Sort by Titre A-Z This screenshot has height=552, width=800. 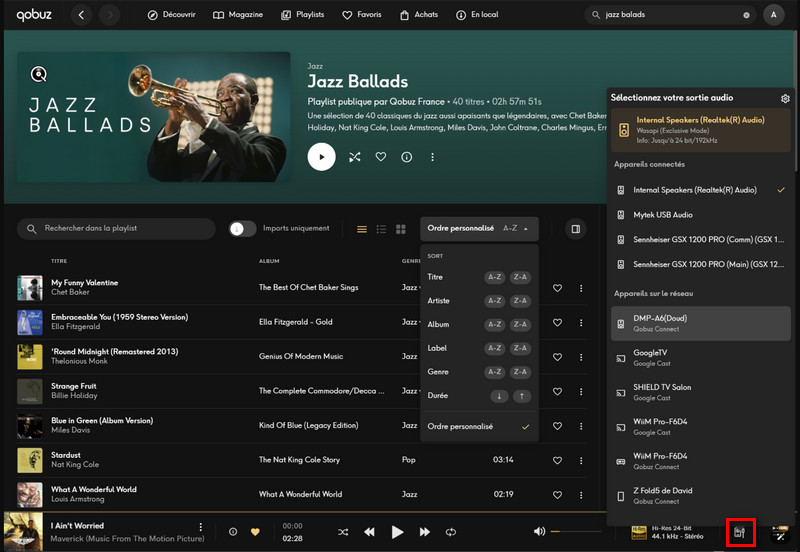pyautogui.click(x=494, y=277)
